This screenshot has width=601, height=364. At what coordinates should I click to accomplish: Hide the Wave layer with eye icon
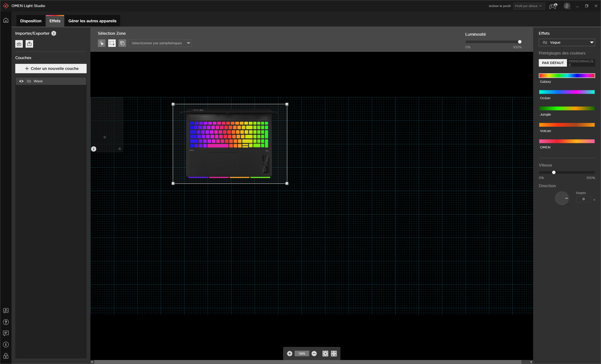(21, 81)
